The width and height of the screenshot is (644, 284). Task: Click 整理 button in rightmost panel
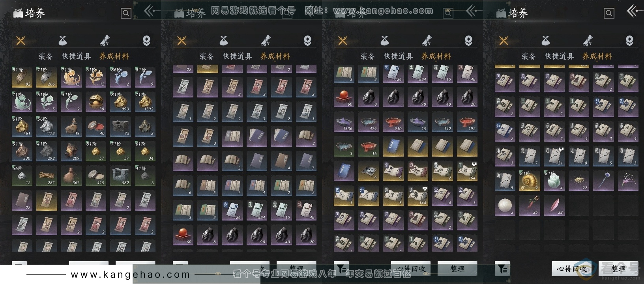pyautogui.click(x=618, y=269)
